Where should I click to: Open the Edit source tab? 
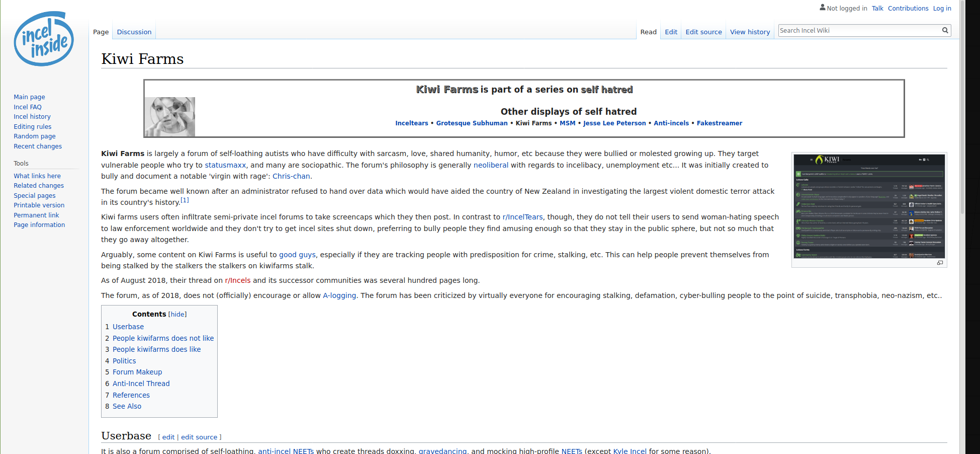pyautogui.click(x=703, y=32)
